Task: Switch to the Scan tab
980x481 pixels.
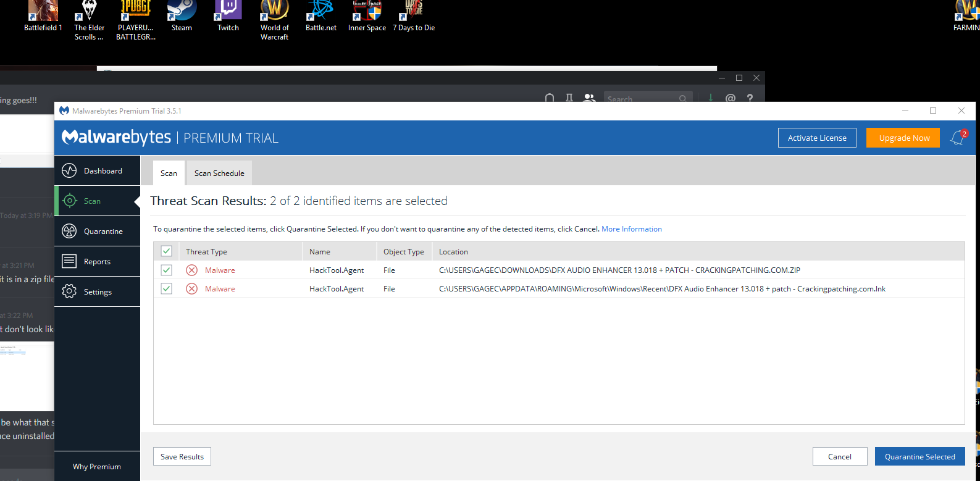Action: pyautogui.click(x=169, y=174)
